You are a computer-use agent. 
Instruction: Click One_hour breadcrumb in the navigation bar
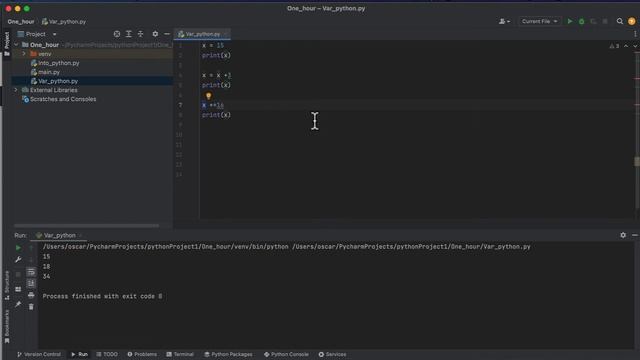(21, 22)
